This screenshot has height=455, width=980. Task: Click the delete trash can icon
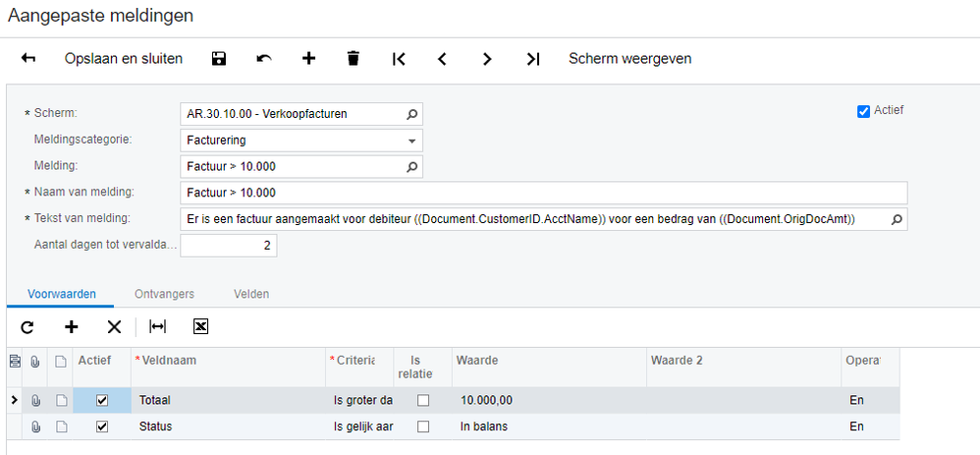click(354, 59)
